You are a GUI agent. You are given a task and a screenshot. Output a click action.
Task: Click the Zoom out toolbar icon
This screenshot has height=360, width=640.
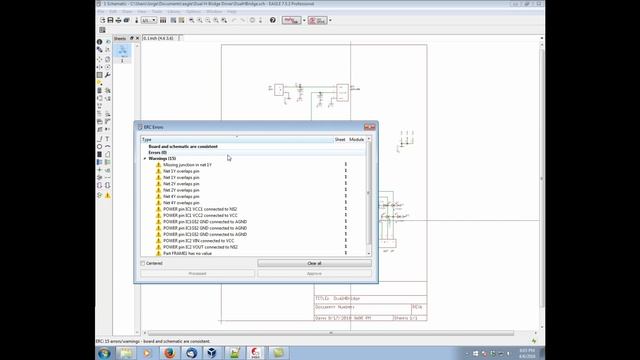[x=208, y=20]
